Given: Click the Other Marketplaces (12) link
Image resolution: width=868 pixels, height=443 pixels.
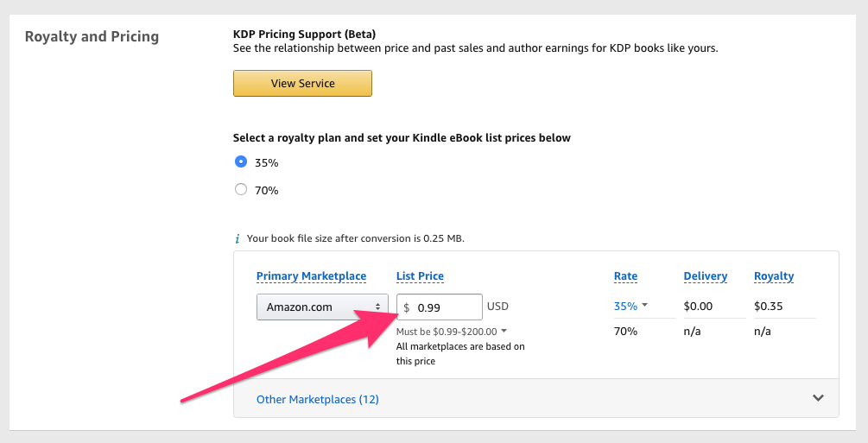Looking at the screenshot, I should (x=317, y=399).
